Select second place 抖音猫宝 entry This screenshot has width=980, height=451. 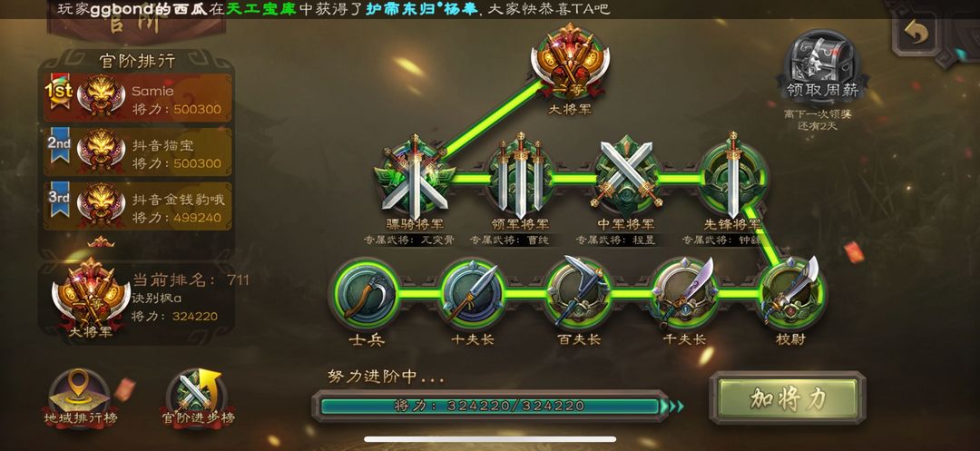click(136, 152)
